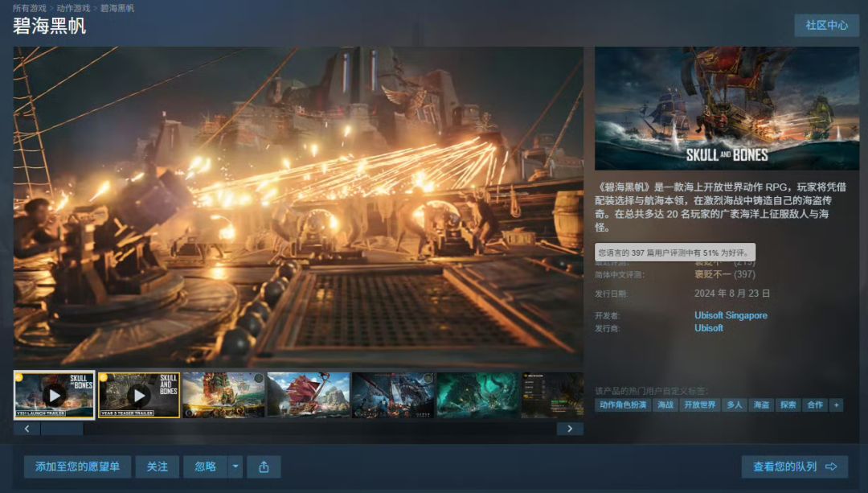Click the 褒贬不一 (397) review summary
Screen dimensions: 868x493
coord(725,274)
